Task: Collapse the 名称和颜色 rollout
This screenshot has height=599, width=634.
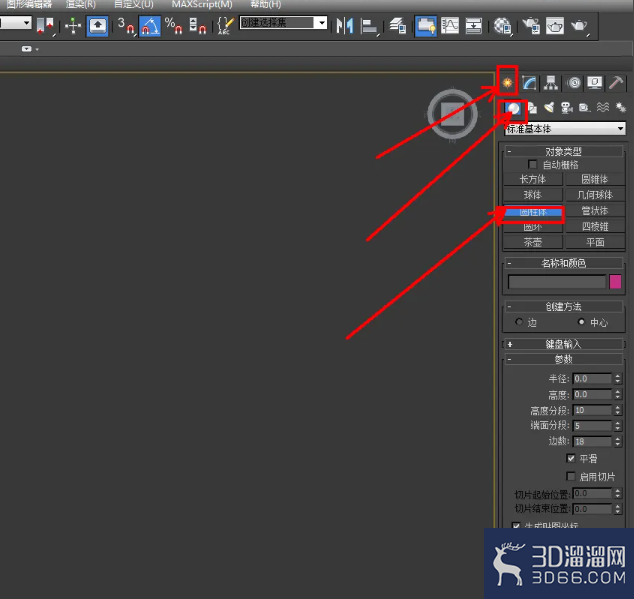Action: [563, 263]
